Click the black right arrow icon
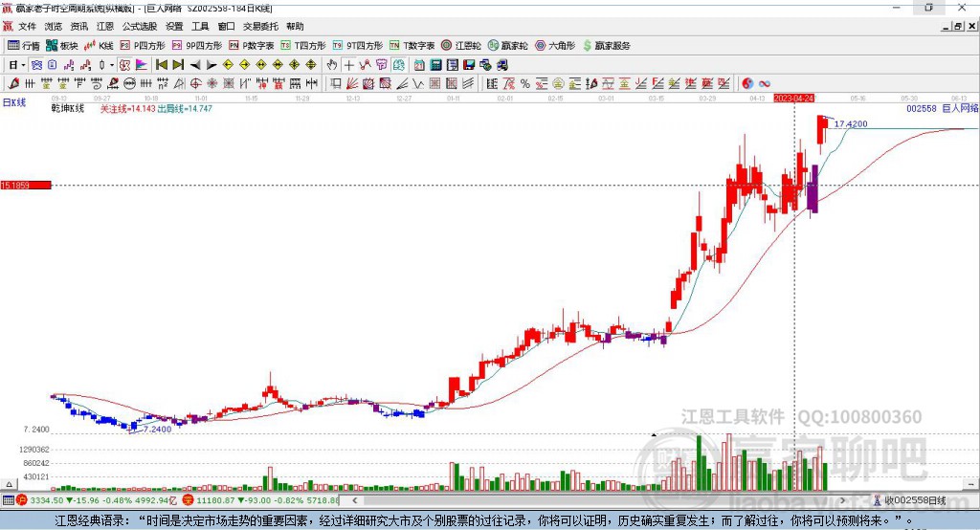The height and width of the screenshot is (530, 980). pyautogui.click(x=212, y=65)
